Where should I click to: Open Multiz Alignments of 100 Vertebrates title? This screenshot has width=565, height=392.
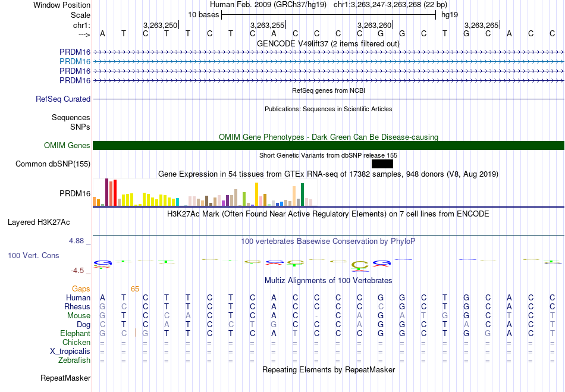pyautogui.click(x=328, y=280)
